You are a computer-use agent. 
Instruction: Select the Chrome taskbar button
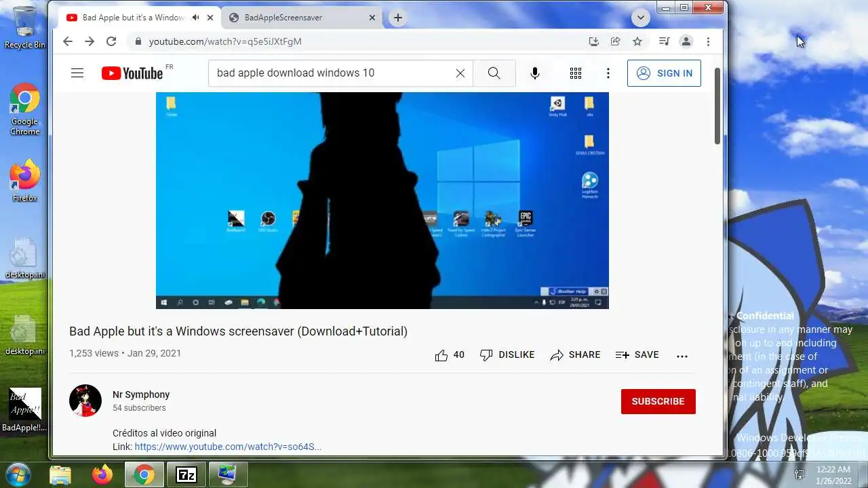pyautogui.click(x=144, y=475)
